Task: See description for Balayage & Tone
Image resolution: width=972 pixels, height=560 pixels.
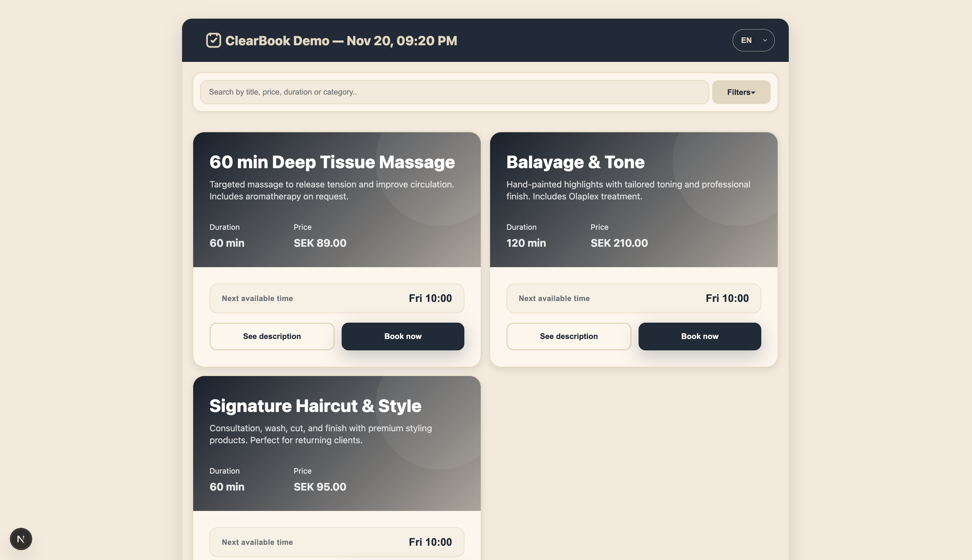Action: point(569,336)
